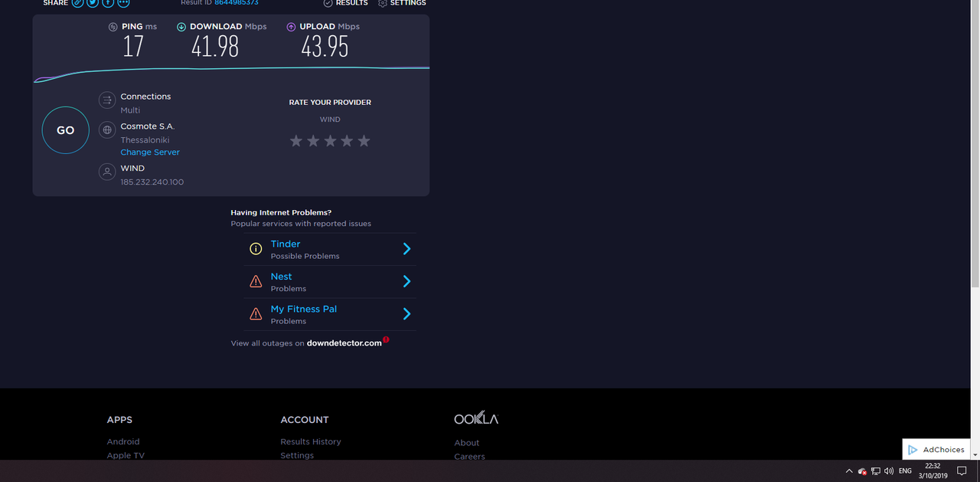Rate provider WIND five stars
This screenshot has height=482, width=980.
click(364, 141)
